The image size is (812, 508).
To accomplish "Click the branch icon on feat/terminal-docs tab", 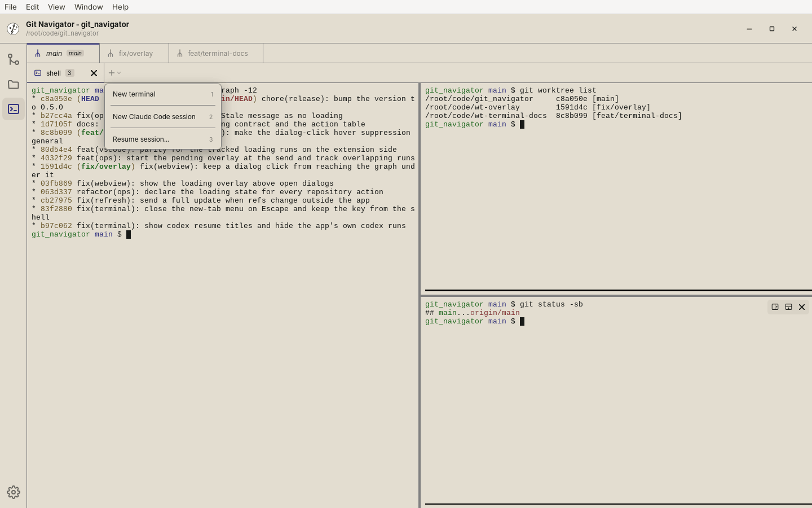I will [180, 54].
